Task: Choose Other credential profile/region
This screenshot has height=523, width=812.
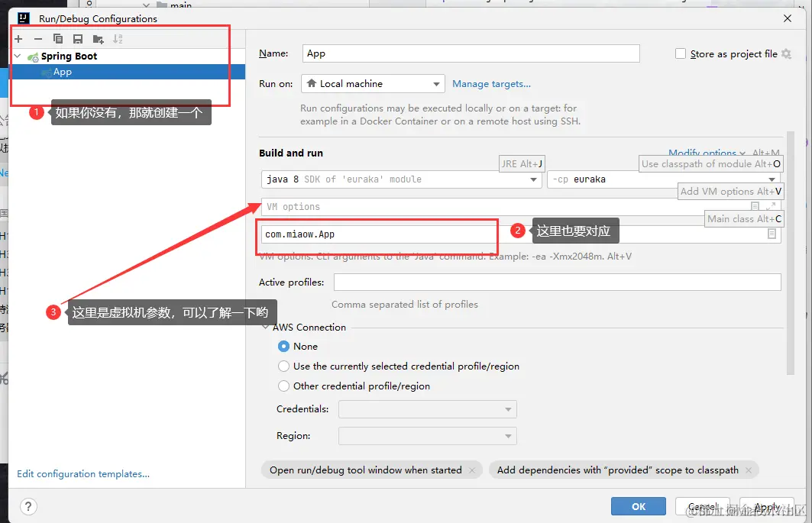Action: 283,386
